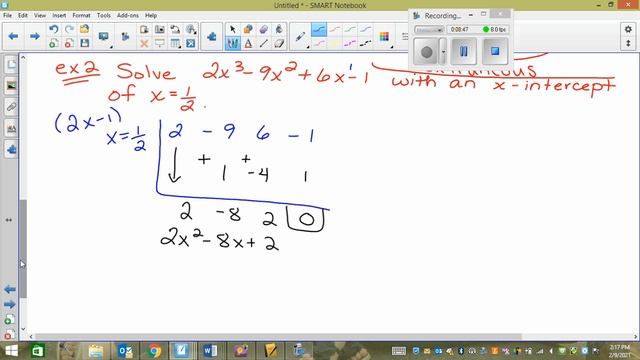Save the notebook with floppy disk icon
640x360 pixels.
[84, 43]
